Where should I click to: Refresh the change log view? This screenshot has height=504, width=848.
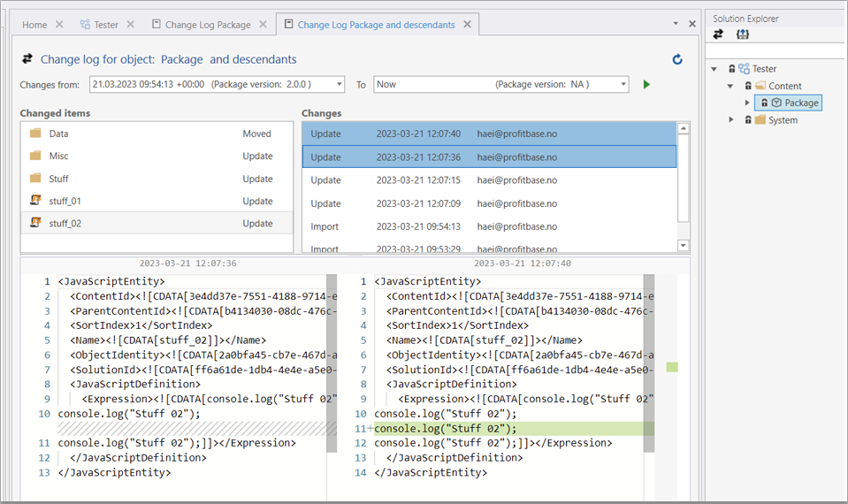coord(677,59)
